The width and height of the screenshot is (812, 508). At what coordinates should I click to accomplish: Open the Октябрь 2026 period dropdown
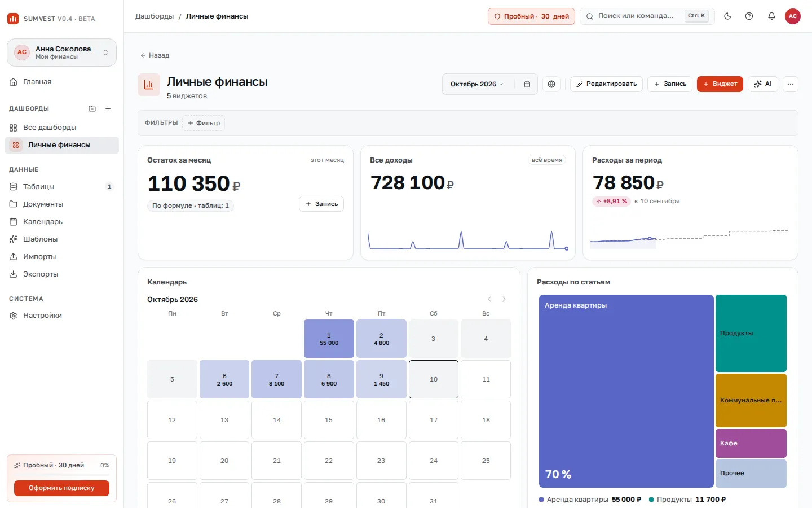pos(477,84)
